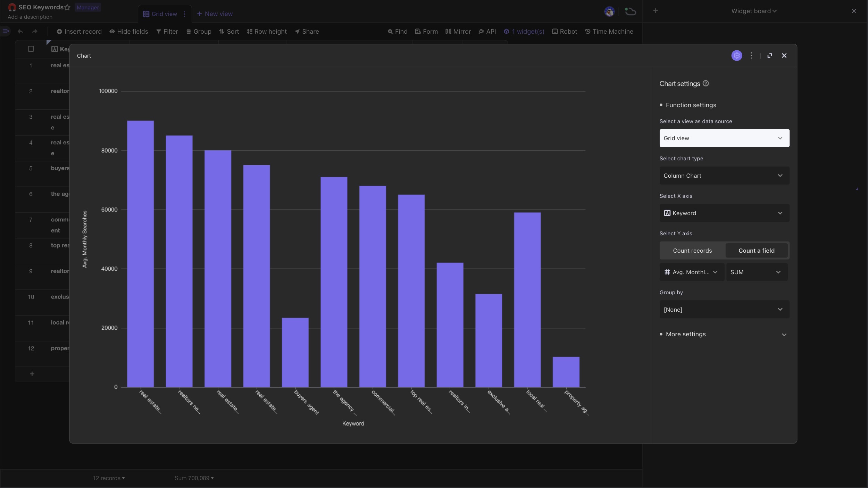Open the API panel
Image resolution: width=868 pixels, height=488 pixels.
click(487, 32)
